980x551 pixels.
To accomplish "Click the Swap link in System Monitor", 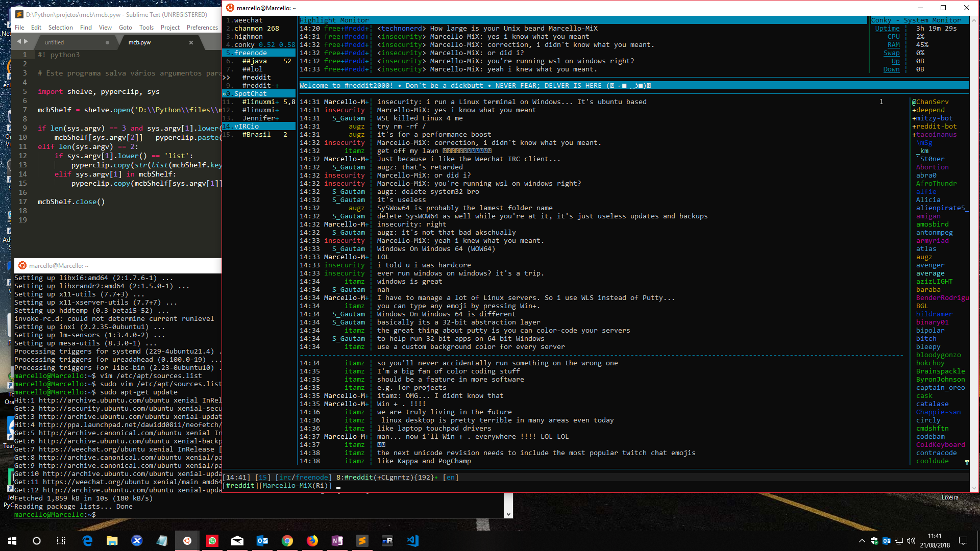I will (x=891, y=53).
